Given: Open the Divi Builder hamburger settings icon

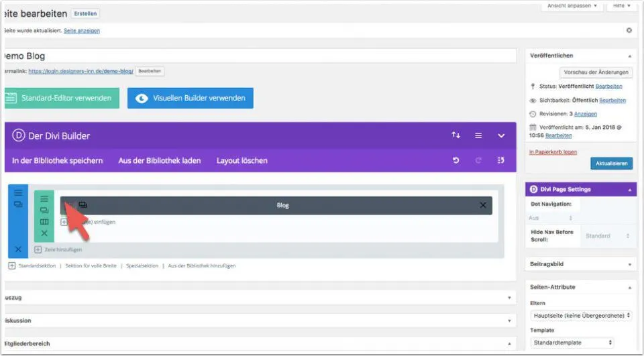Looking at the screenshot, I should [478, 135].
